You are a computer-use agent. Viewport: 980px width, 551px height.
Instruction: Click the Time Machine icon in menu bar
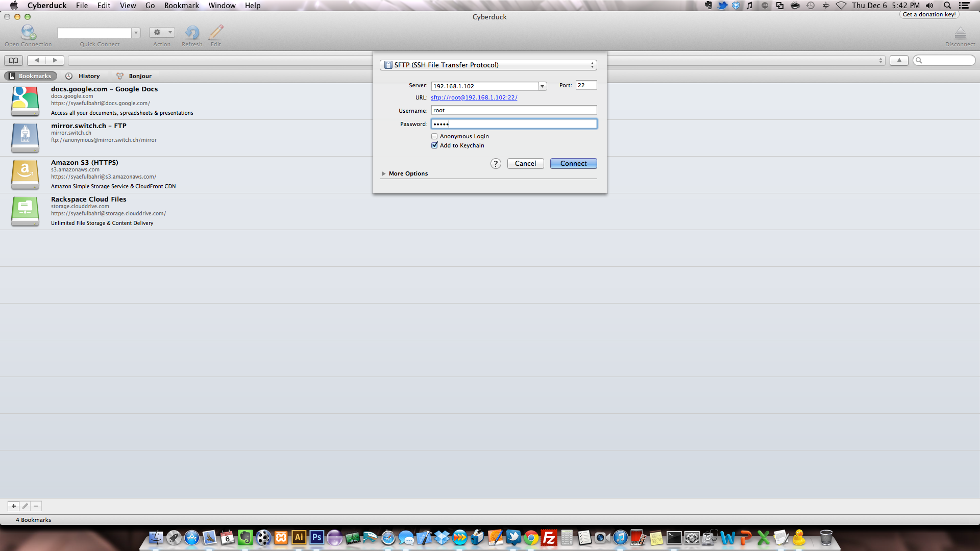[x=811, y=5]
